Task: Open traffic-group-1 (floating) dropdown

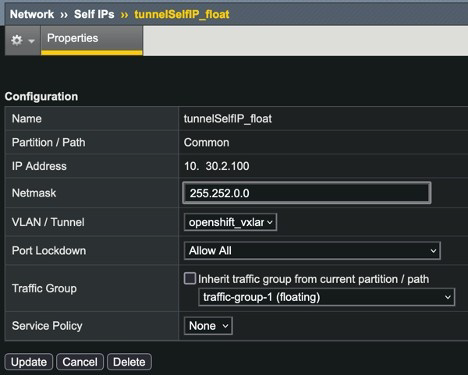Action: (x=326, y=297)
